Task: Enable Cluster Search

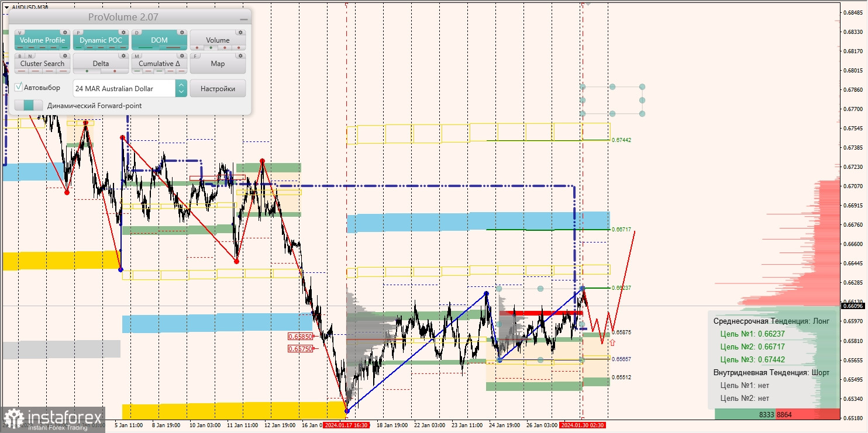Action: [42, 64]
